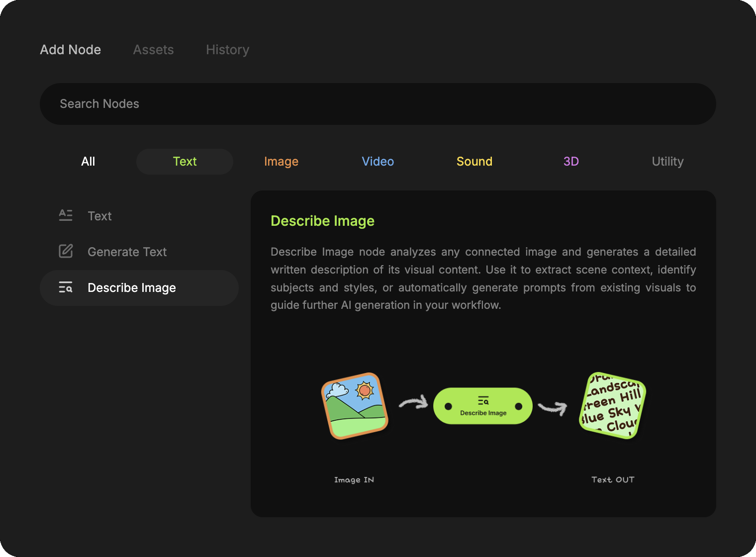Open the Utility node category
This screenshot has height=557, width=756.
(x=667, y=162)
